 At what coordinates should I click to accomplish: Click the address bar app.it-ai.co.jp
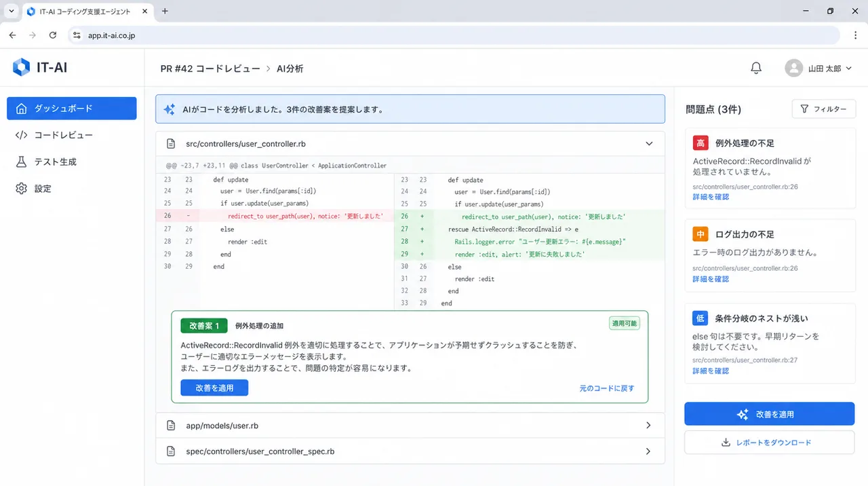coord(454,35)
